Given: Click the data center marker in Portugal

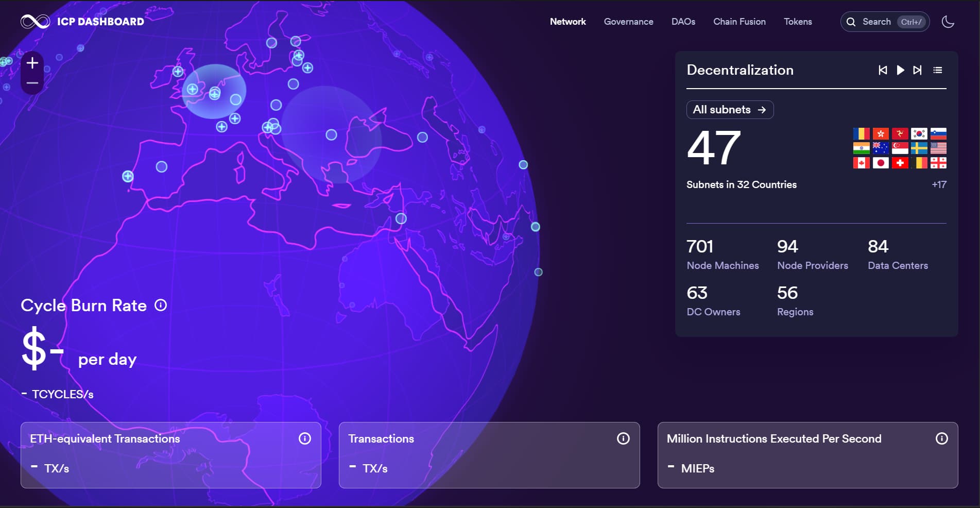Looking at the screenshot, I should (128, 177).
